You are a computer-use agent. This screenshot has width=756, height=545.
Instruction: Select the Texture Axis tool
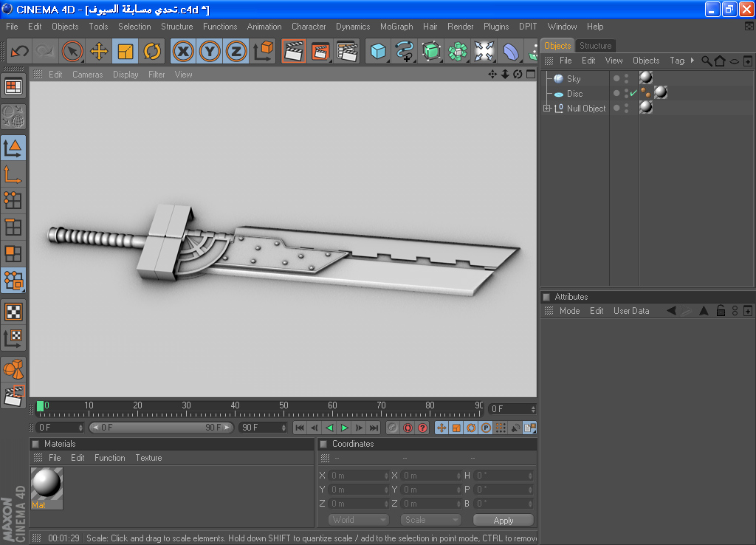[13, 338]
